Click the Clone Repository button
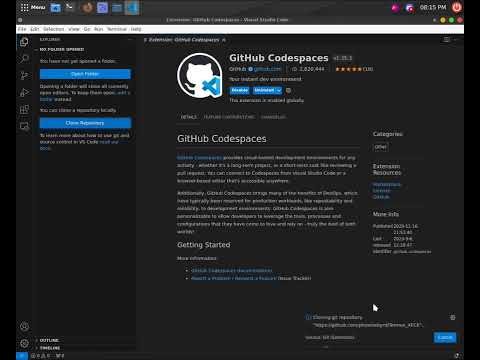Image resolution: width=480 pixels, height=360 pixels. pos(85,123)
